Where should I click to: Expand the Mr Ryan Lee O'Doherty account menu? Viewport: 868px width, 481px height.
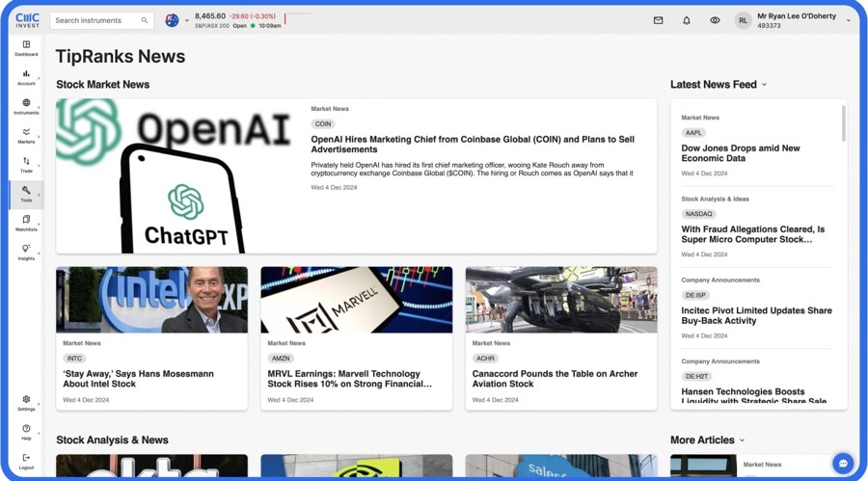click(x=848, y=20)
